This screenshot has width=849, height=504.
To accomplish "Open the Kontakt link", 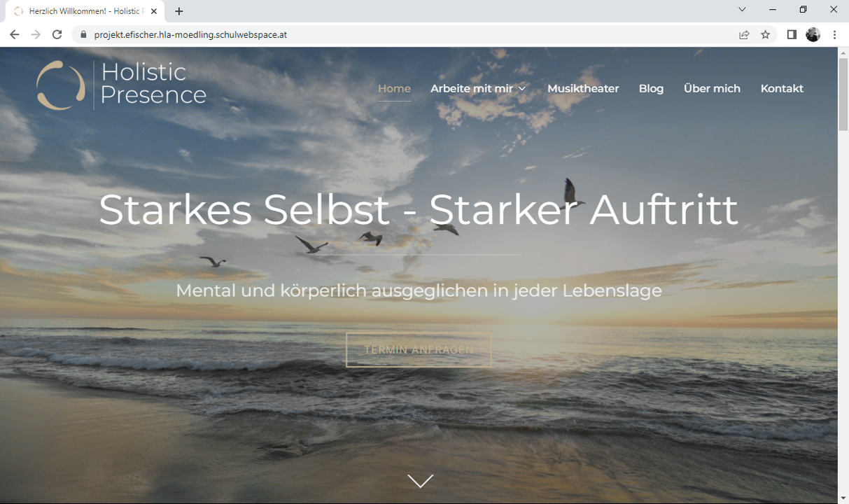I will (x=782, y=88).
